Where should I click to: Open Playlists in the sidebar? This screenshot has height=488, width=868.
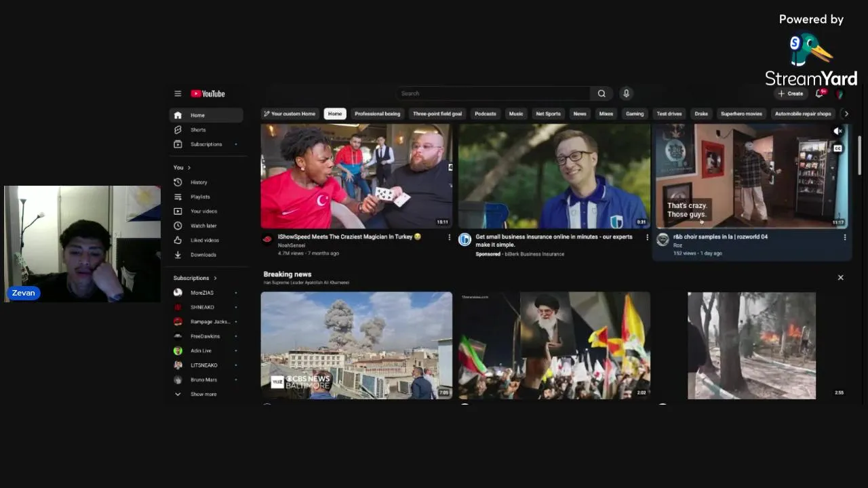pos(205,197)
